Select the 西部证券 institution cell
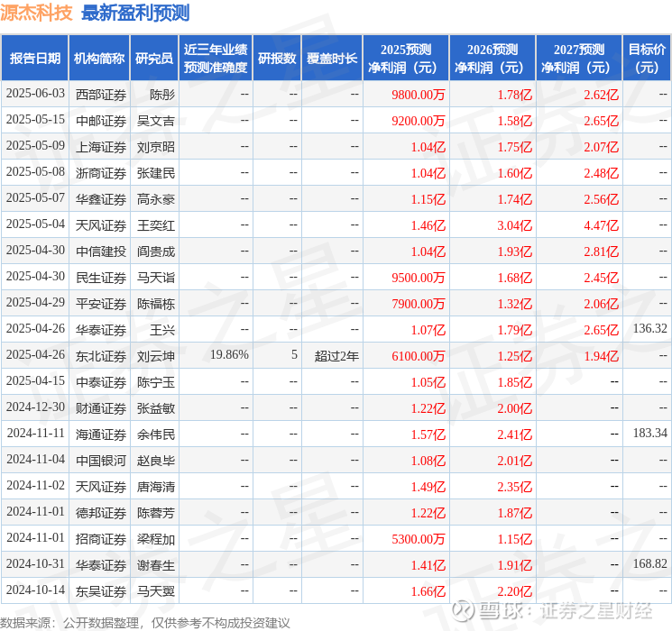The image size is (672, 631). click(x=101, y=95)
